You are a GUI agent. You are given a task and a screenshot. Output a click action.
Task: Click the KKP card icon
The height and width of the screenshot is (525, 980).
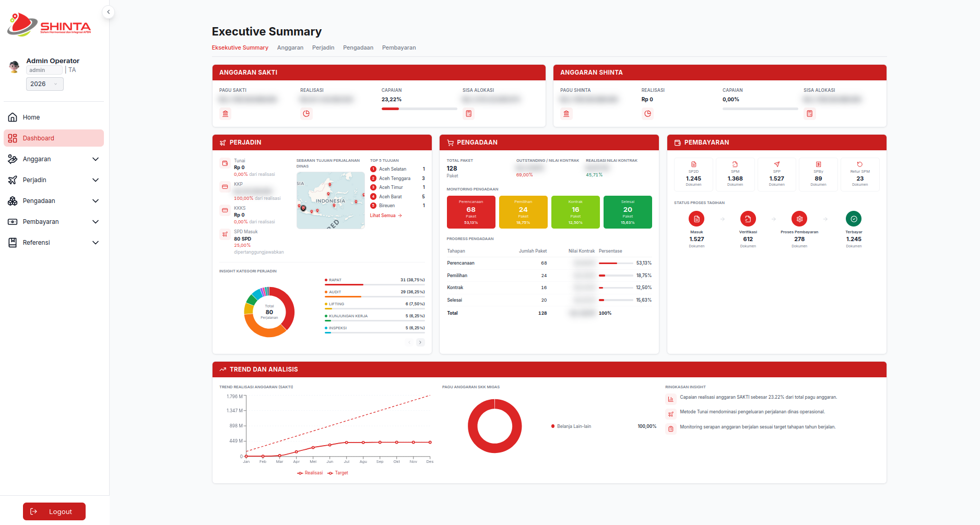pos(225,187)
